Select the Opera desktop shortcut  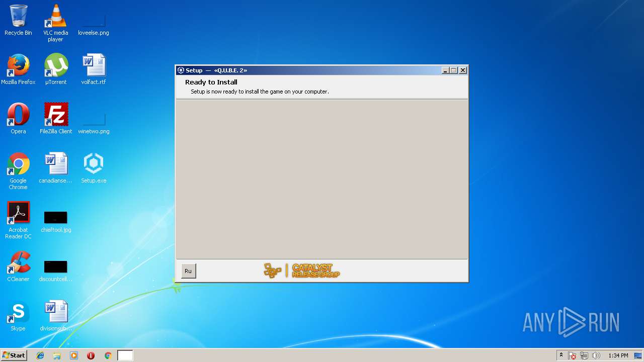pos(18,119)
